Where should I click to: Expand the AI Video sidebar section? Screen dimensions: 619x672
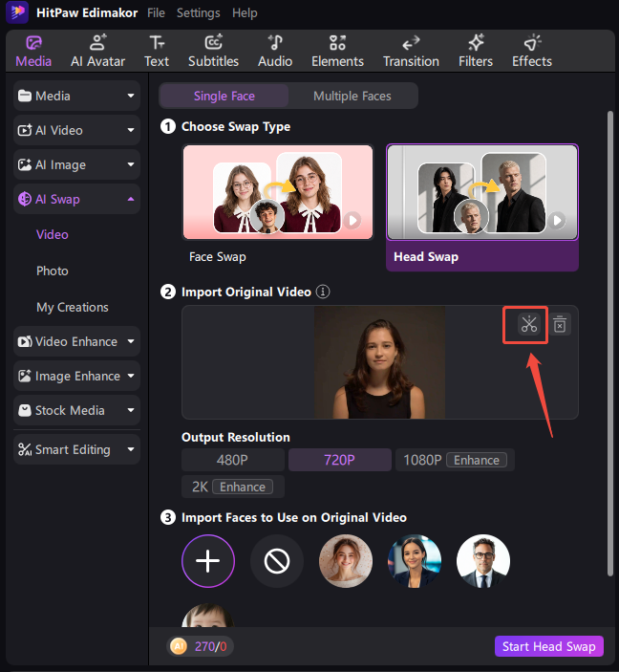coord(76,130)
